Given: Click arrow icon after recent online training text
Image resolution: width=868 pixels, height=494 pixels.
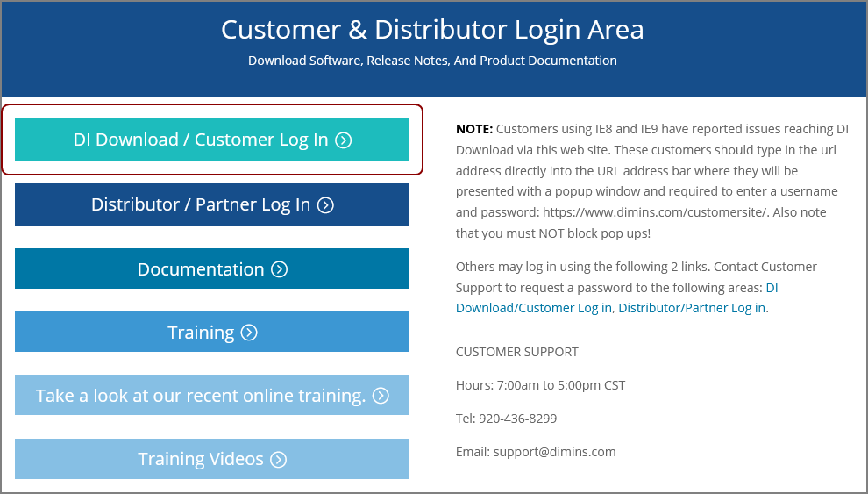Looking at the screenshot, I should (381, 396).
